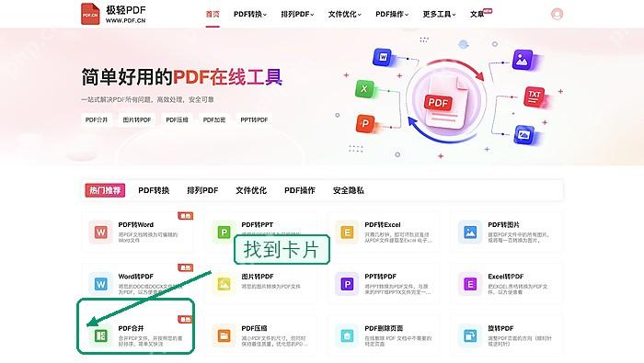Screen dimensions: 644x363
Task: Click the purple photo icon in banner
Action: pos(522,60)
